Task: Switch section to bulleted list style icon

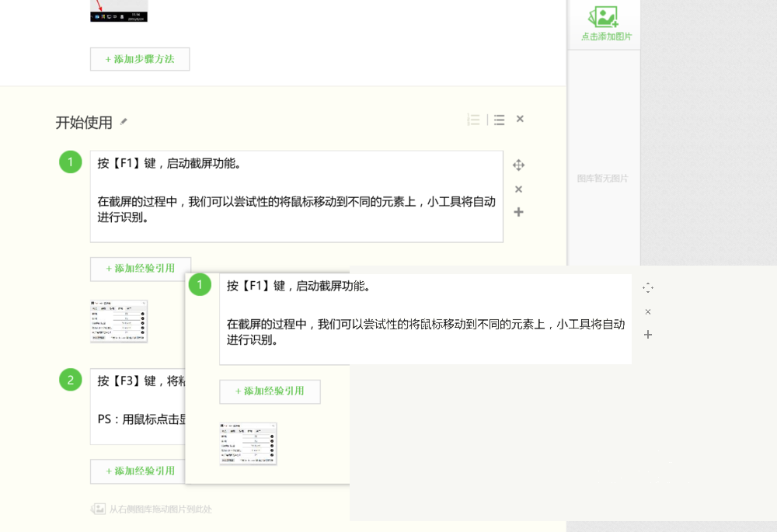Action: pyautogui.click(x=499, y=120)
